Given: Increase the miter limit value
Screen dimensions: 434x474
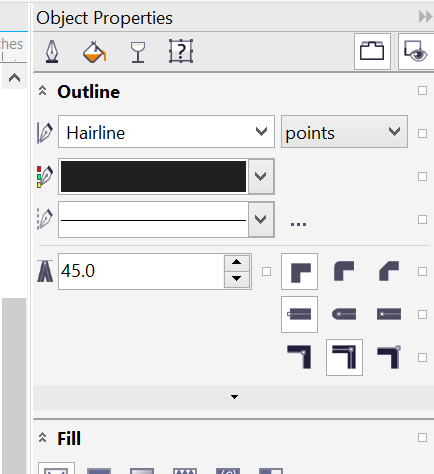Looking at the screenshot, I should [x=237, y=263].
